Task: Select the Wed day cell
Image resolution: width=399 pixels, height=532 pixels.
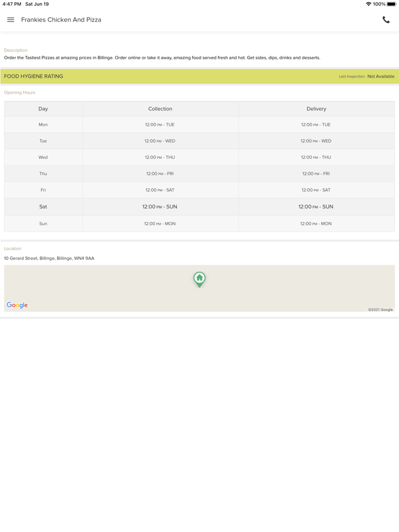Action: (43, 157)
